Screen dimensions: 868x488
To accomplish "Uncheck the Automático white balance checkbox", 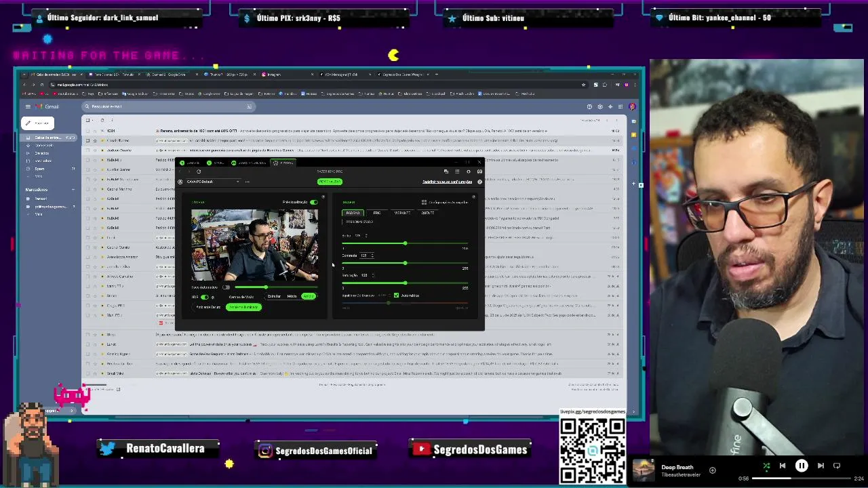I will pyautogui.click(x=397, y=296).
